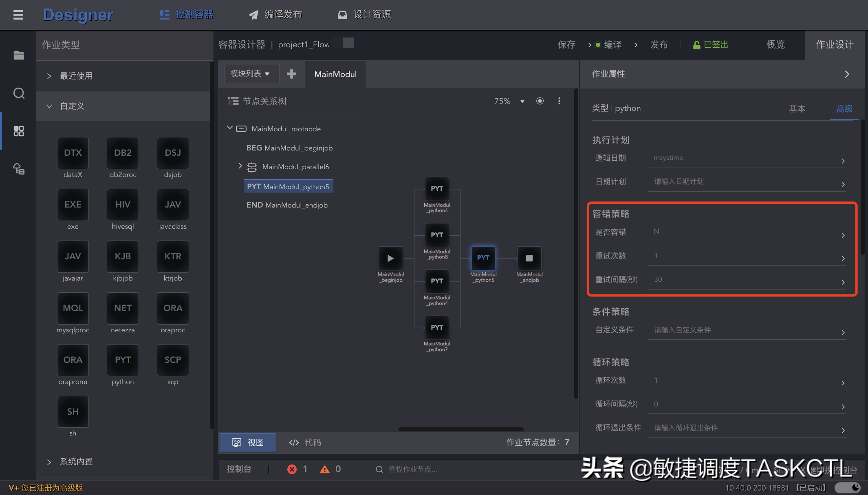Expand the 系统内置 section
The image size is (868, 495).
(123, 462)
